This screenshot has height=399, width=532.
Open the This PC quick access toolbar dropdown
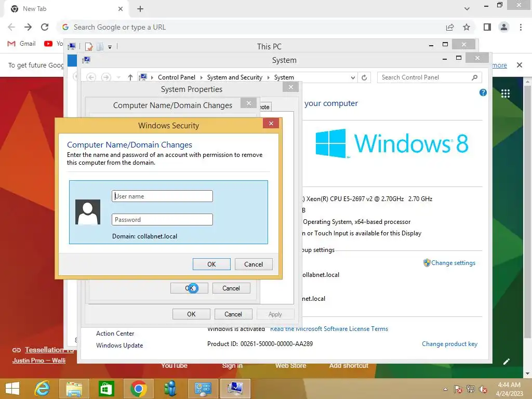110,47
